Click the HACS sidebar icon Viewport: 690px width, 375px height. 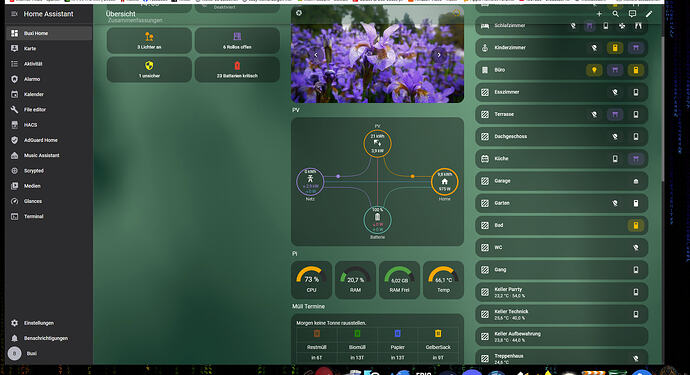(x=15, y=125)
